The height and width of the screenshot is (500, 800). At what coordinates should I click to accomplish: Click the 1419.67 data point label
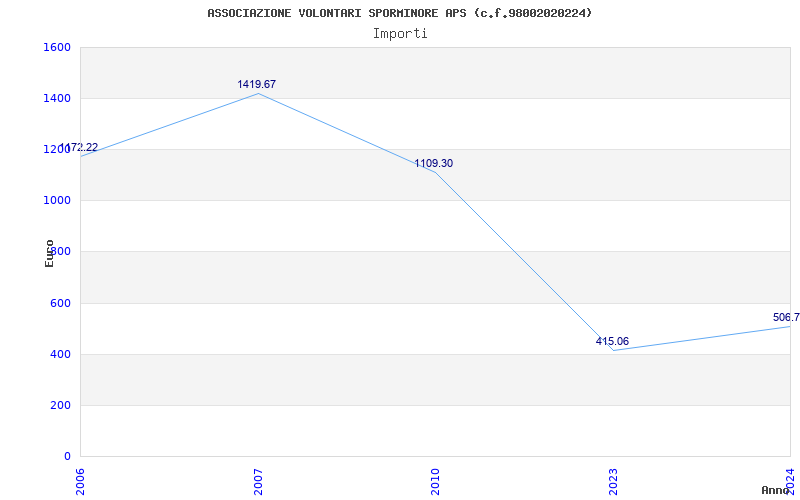coord(257,84)
